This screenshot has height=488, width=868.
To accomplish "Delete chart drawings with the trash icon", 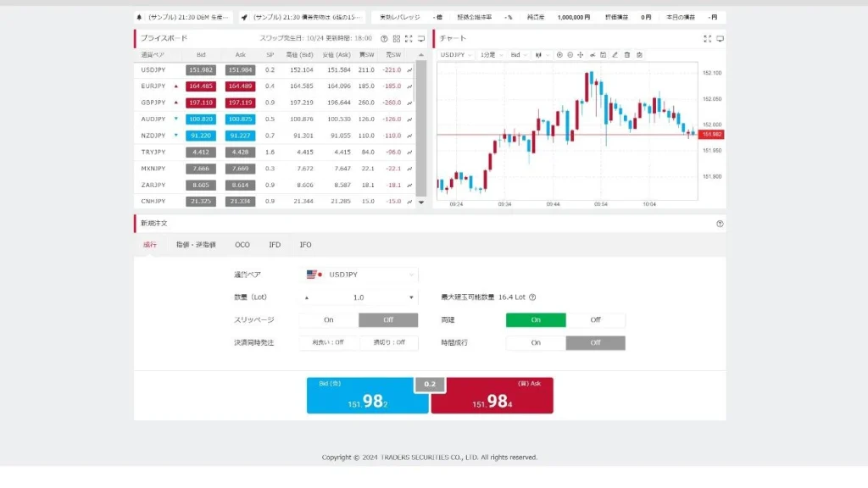I will click(x=627, y=55).
